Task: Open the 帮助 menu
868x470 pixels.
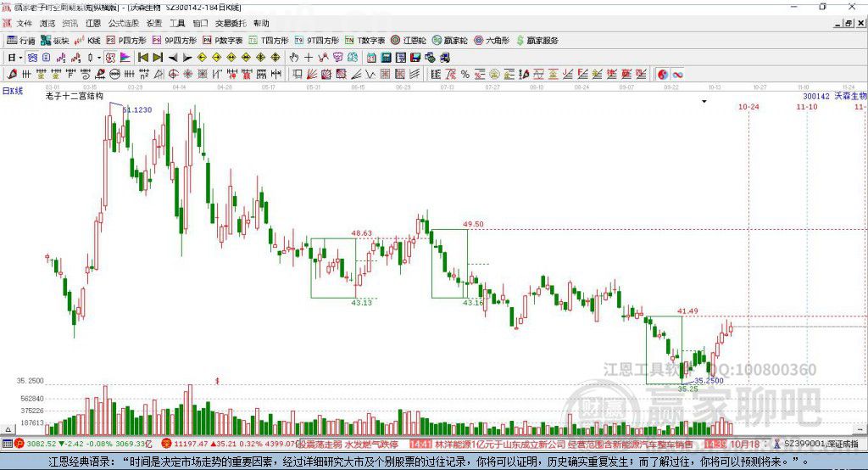Action: pyautogui.click(x=261, y=23)
